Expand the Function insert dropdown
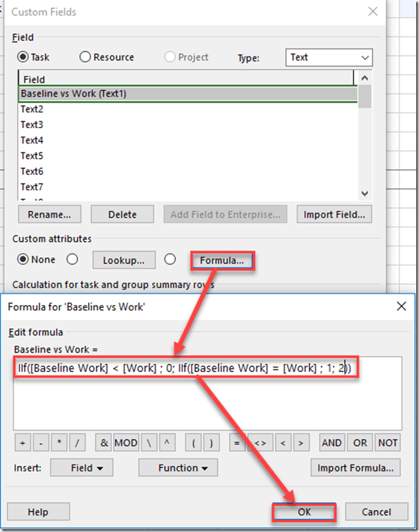The height and width of the screenshot is (532, 419). (x=178, y=468)
